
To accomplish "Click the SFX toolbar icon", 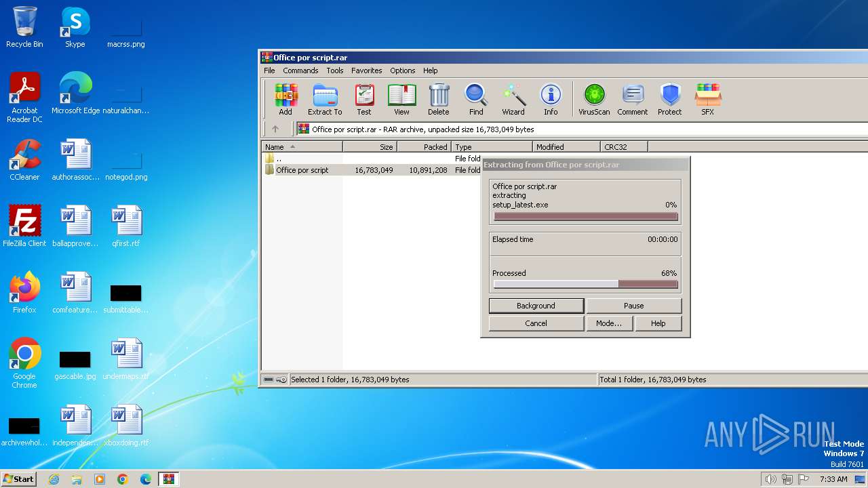I will [x=707, y=100].
